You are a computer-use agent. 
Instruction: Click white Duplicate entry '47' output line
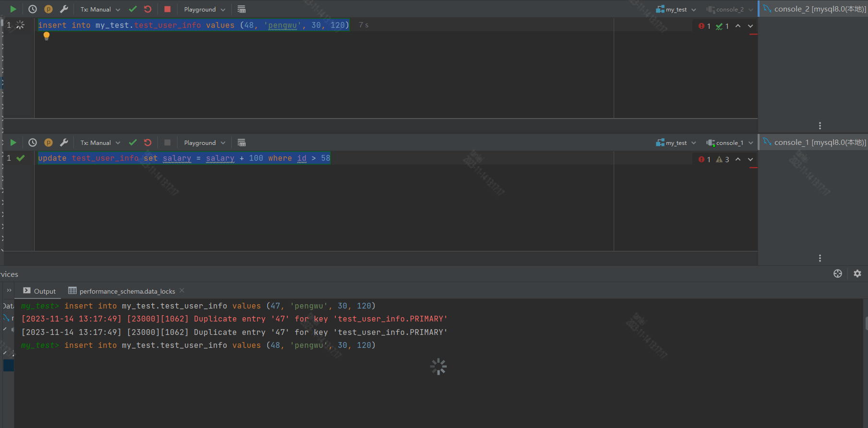pos(234,332)
